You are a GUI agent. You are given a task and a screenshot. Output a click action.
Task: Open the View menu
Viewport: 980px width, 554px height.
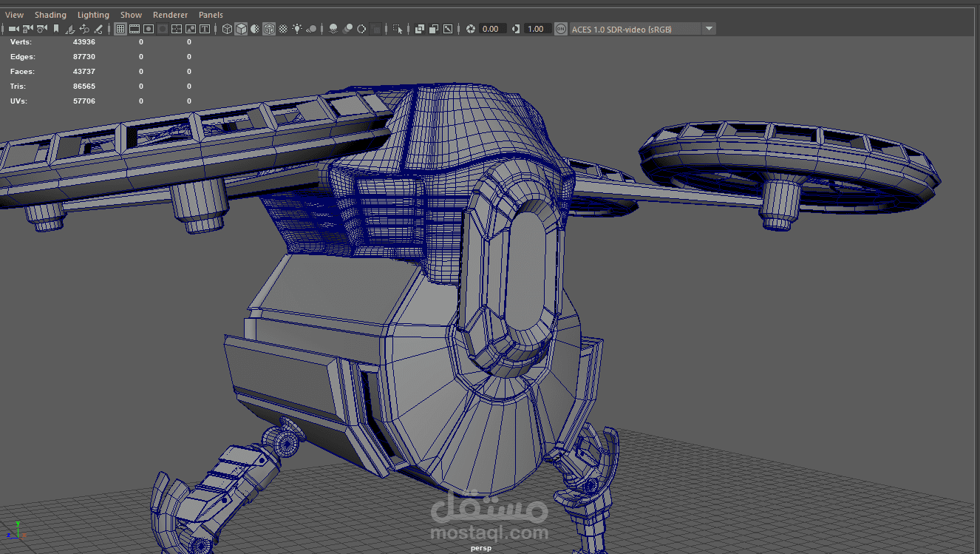tap(14, 15)
